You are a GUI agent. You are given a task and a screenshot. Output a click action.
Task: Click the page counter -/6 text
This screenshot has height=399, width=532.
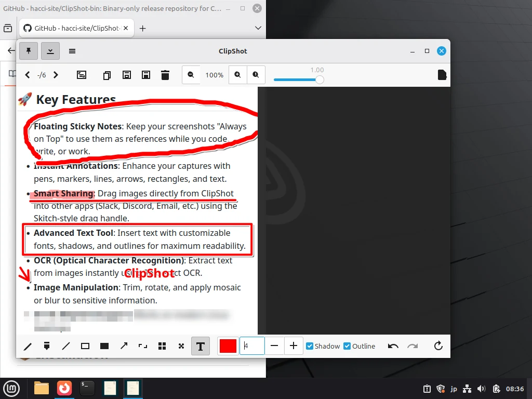point(42,75)
